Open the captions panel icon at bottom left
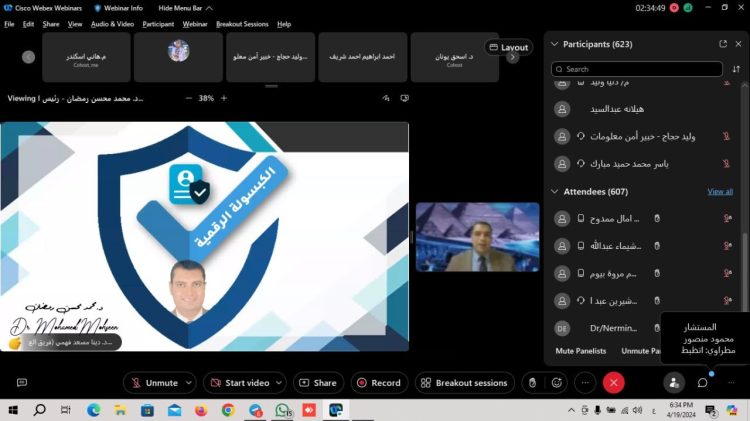The height and width of the screenshot is (421, 750). point(22,382)
